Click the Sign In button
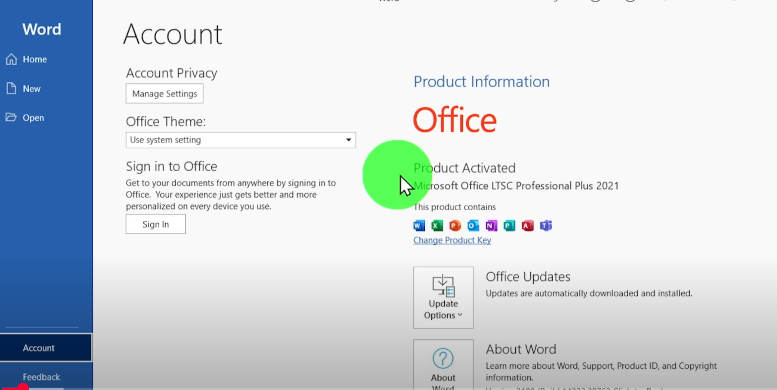777x390 pixels. [x=156, y=224]
